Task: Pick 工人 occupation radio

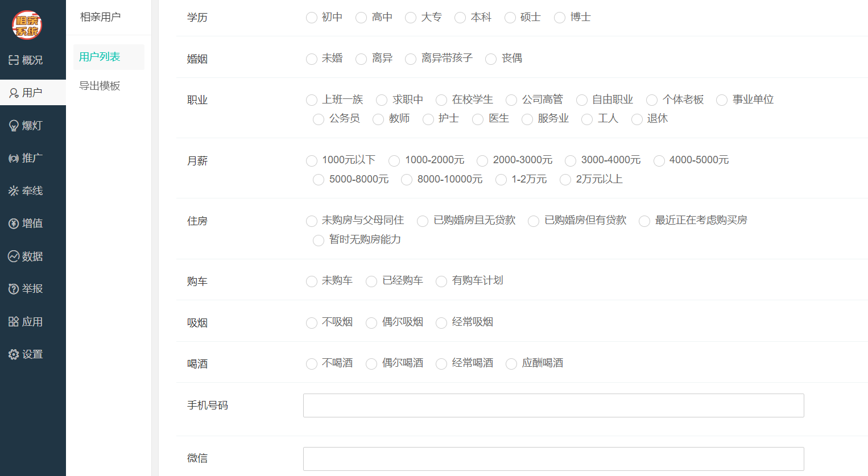Action: pyautogui.click(x=587, y=119)
